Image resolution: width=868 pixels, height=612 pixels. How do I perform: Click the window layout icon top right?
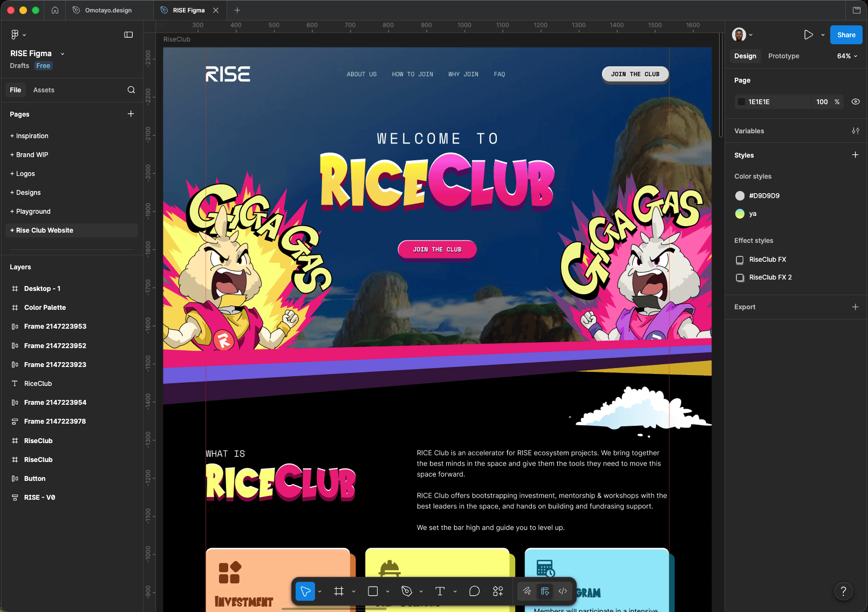[856, 10]
